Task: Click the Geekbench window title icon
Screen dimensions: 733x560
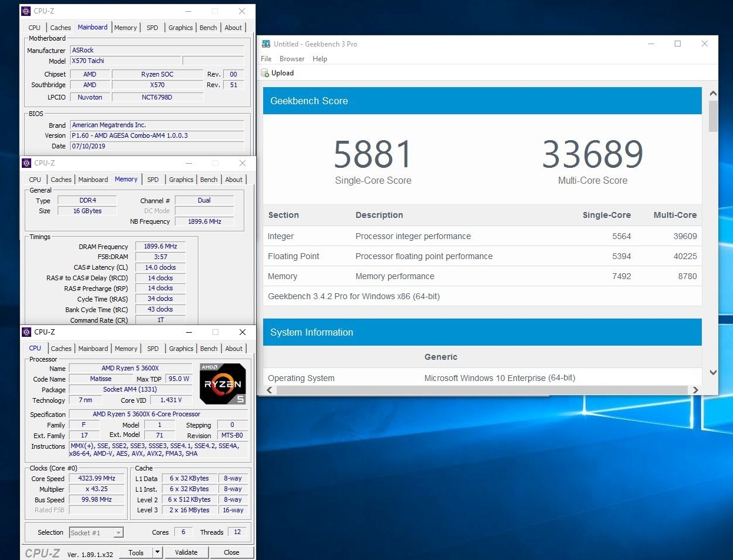Action: (x=267, y=44)
